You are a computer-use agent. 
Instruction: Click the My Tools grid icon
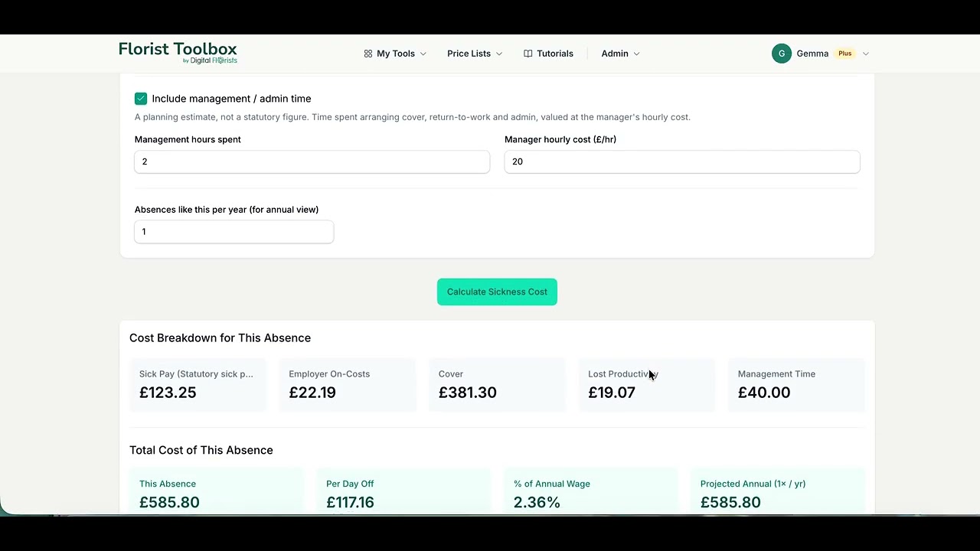(368, 54)
